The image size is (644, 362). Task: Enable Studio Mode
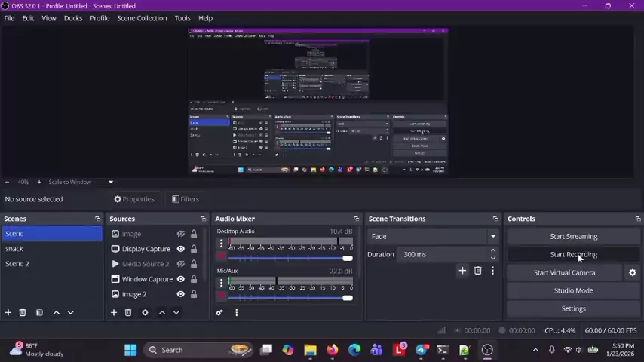tap(573, 290)
